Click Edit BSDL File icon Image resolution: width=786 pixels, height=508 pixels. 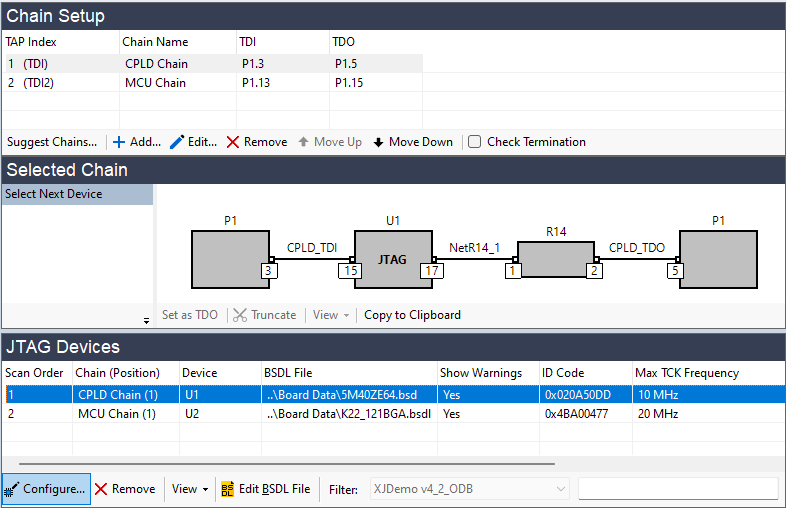[228, 489]
